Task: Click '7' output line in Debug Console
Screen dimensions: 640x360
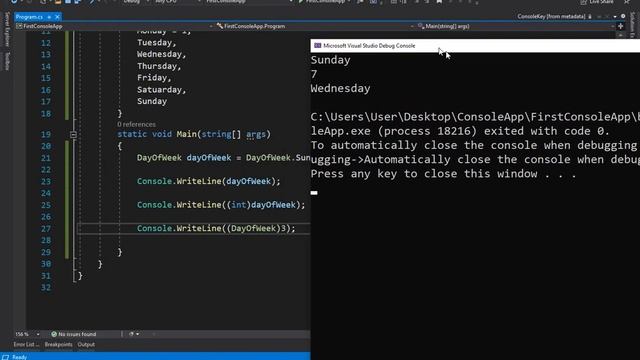Action: click(313, 74)
